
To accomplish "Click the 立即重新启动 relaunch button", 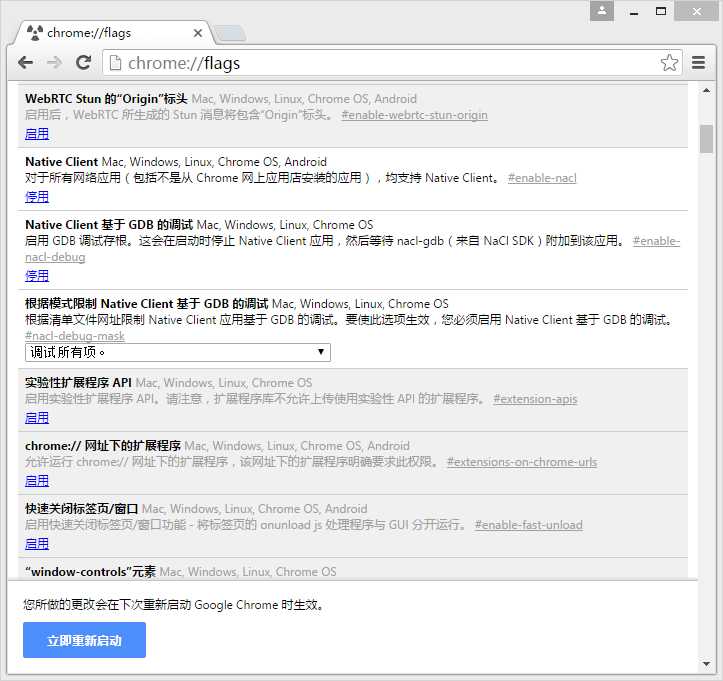I will pos(84,640).
